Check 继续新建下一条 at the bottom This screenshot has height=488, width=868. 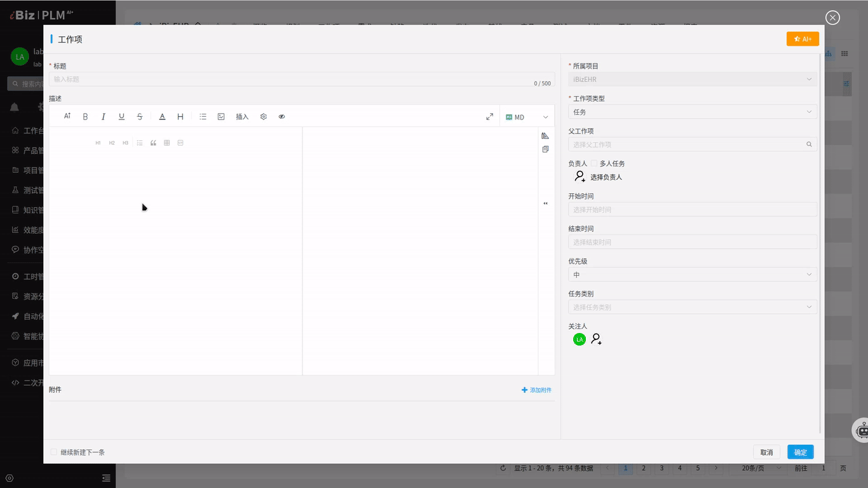pyautogui.click(x=53, y=451)
